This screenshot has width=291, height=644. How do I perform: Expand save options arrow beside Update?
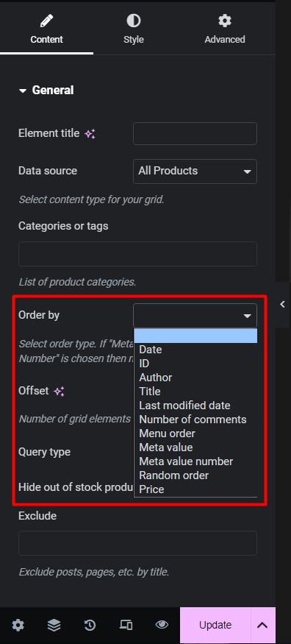(262, 625)
